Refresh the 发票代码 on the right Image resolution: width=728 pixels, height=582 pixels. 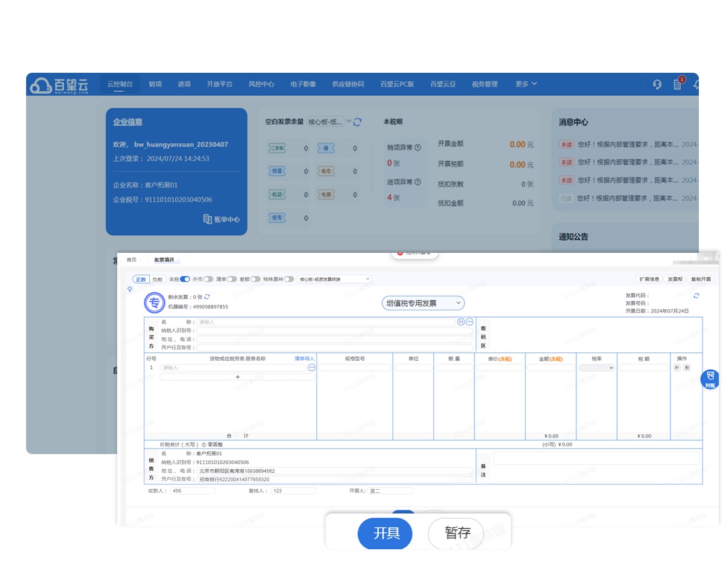coord(696,296)
